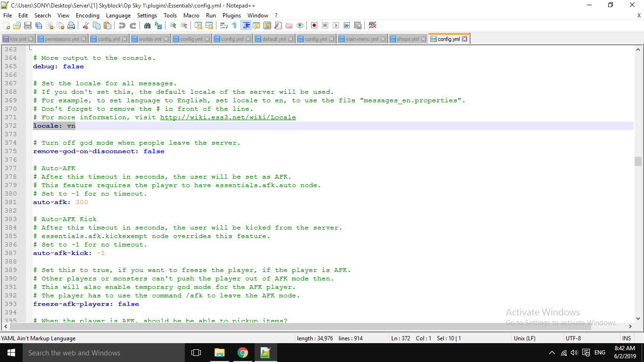Open the Plugins menu
Viewport: 644px width, 362px height.
[x=231, y=16]
